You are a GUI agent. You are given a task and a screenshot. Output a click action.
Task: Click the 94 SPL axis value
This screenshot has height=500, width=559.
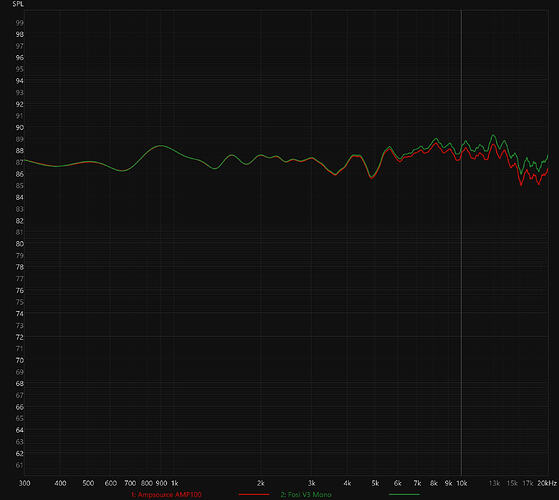click(x=20, y=81)
